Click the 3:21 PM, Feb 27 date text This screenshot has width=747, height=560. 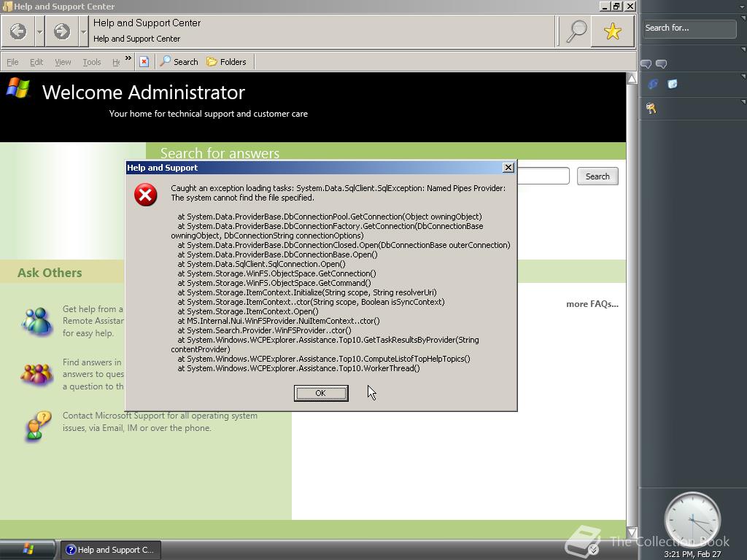point(692,554)
